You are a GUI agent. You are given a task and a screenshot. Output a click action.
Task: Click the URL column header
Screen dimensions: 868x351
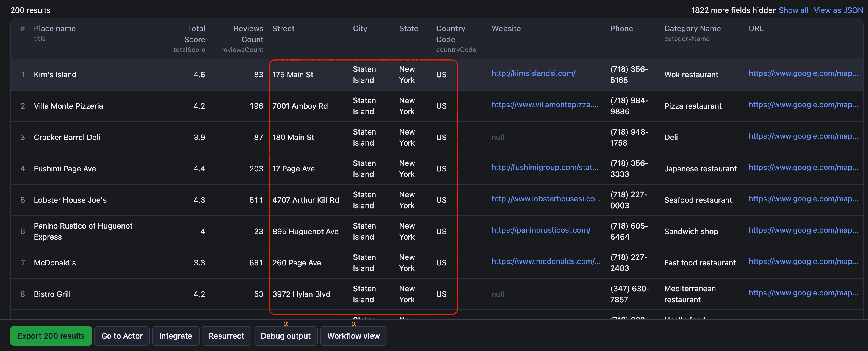pyautogui.click(x=756, y=28)
